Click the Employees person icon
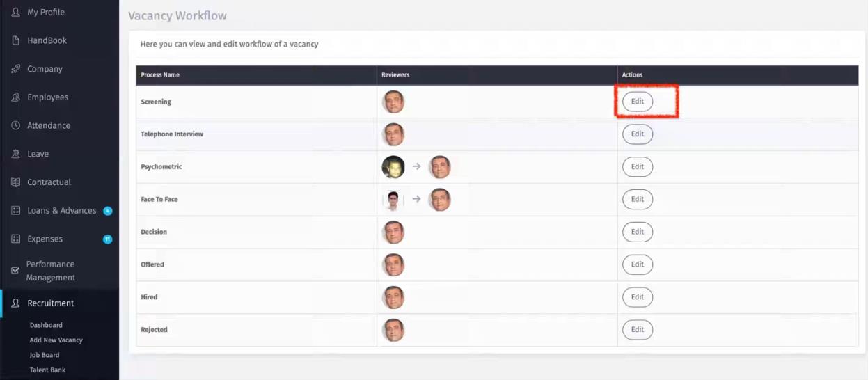This screenshot has height=380, width=868. [x=15, y=97]
